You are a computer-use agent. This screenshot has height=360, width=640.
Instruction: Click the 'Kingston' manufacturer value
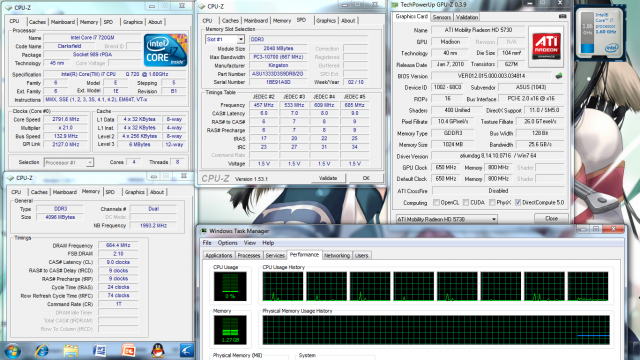(278, 65)
